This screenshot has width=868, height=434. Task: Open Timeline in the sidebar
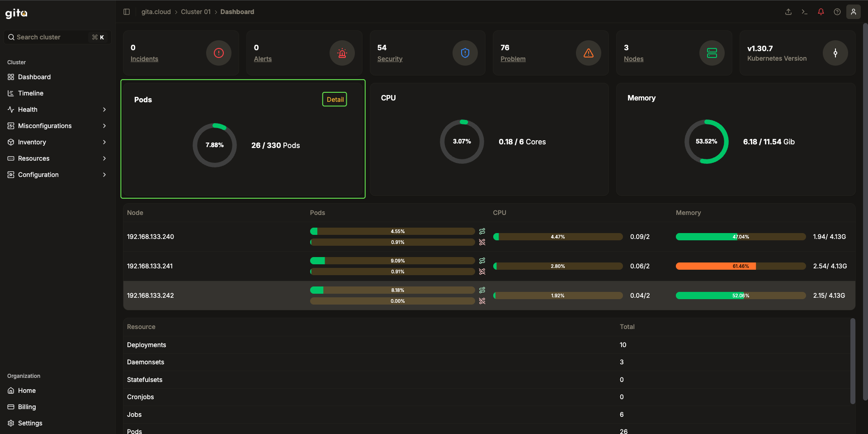[57, 93]
